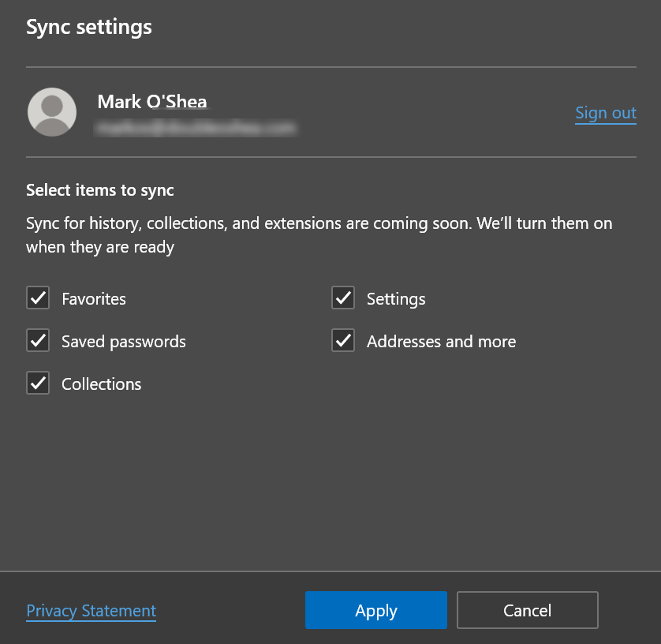Click the Sync settings dialog title
This screenshot has width=661, height=644.
coord(89,27)
